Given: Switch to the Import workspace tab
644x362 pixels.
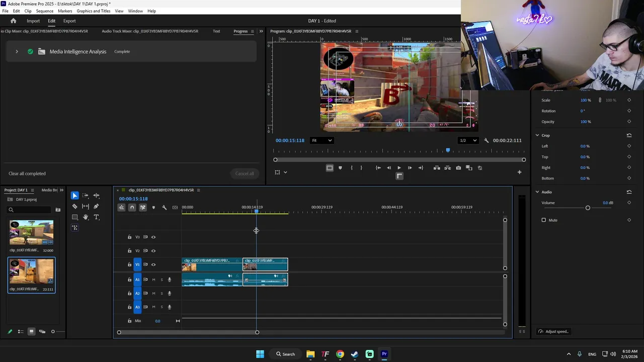Looking at the screenshot, I should point(33,21).
